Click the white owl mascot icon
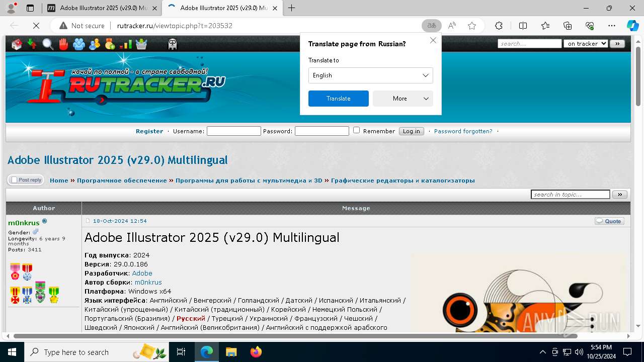 pyautogui.click(x=173, y=44)
